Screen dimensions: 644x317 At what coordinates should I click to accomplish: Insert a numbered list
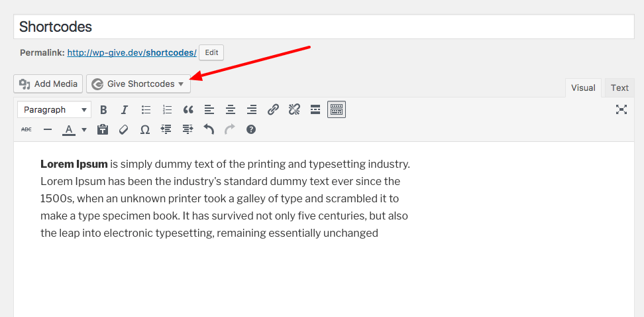pos(167,110)
